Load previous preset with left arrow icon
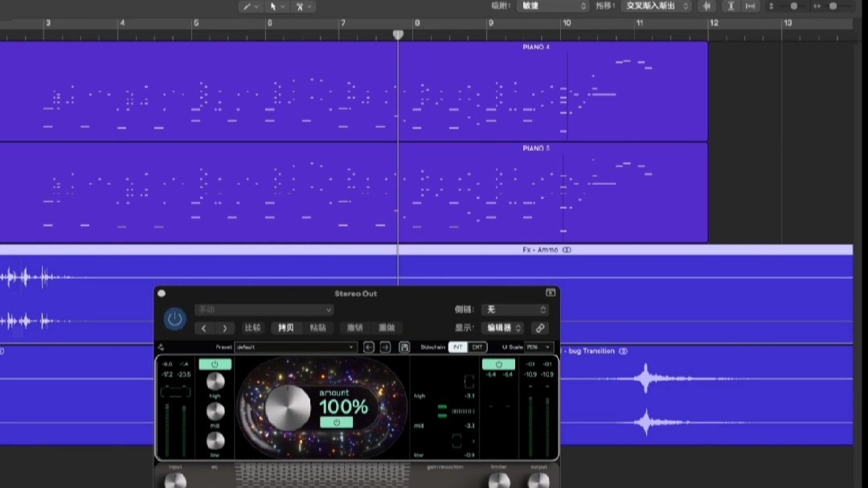Viewport: 868px width, 488px height. click(x=368, y=347)
